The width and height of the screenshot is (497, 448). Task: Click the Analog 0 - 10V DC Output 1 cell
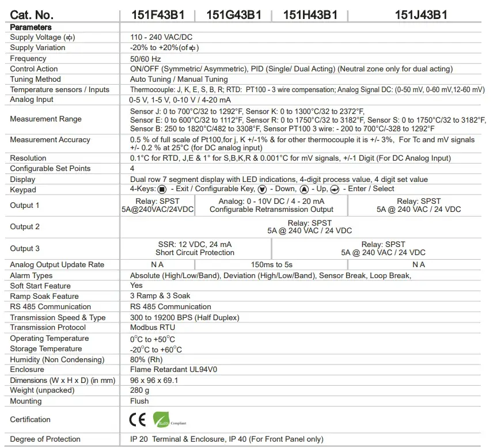pyautogui.click(x=271, y=206)
